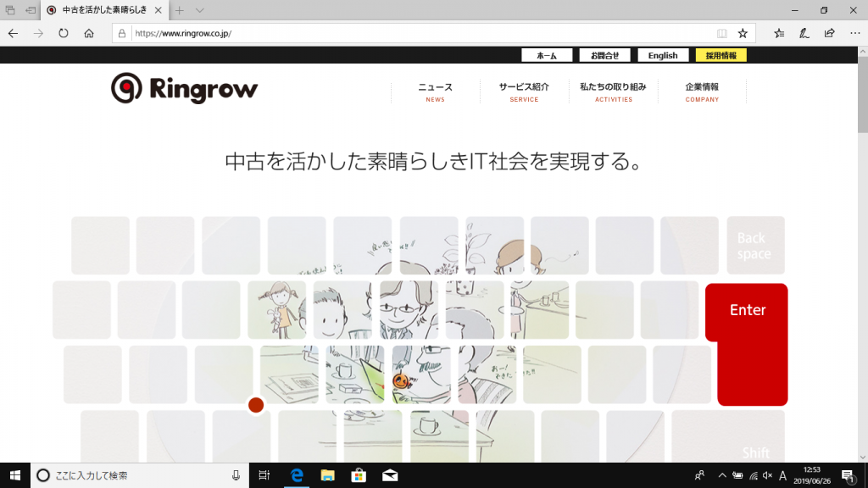Switch the site language with the English button
The width and height of the screenshot is (868, 488).
point(663,54)
